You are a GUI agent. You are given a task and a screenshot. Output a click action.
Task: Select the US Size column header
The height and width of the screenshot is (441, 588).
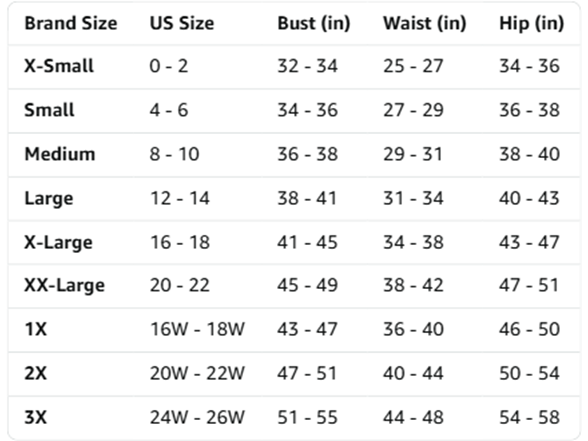pos(182,23)
